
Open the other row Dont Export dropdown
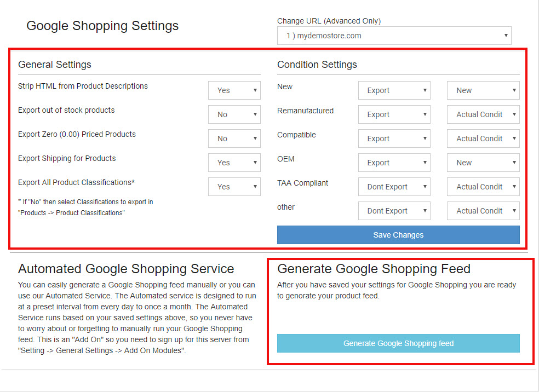[x=394, y=211]
